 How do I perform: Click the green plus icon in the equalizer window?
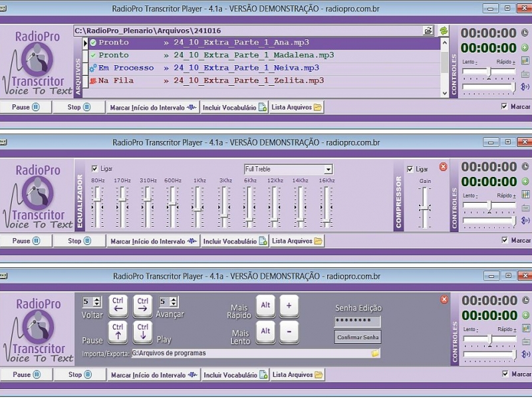pos(525,182)
